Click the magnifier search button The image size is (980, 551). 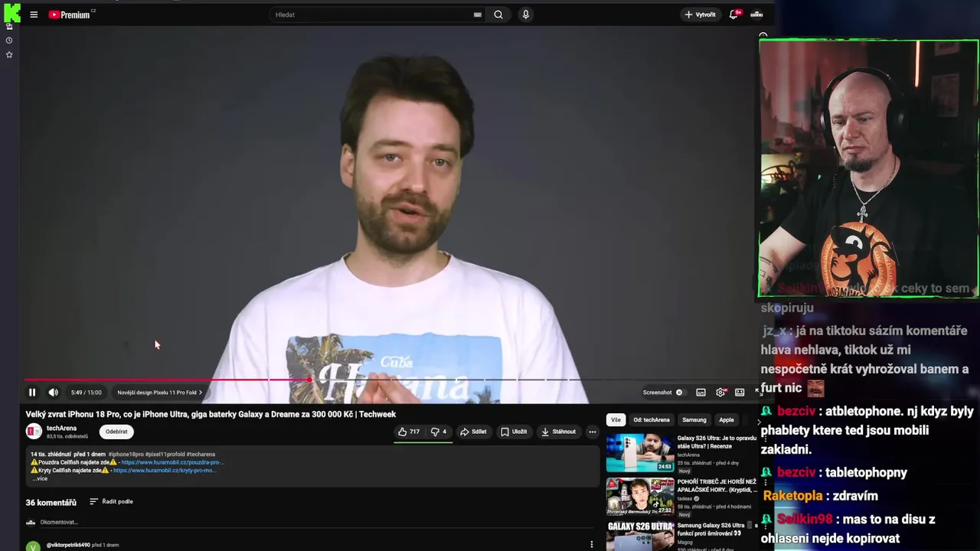click(x=498, y=15)
